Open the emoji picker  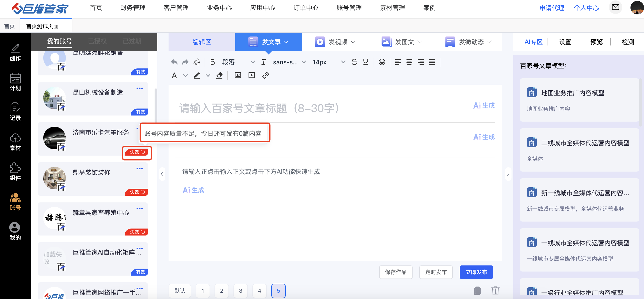(382, 62)
